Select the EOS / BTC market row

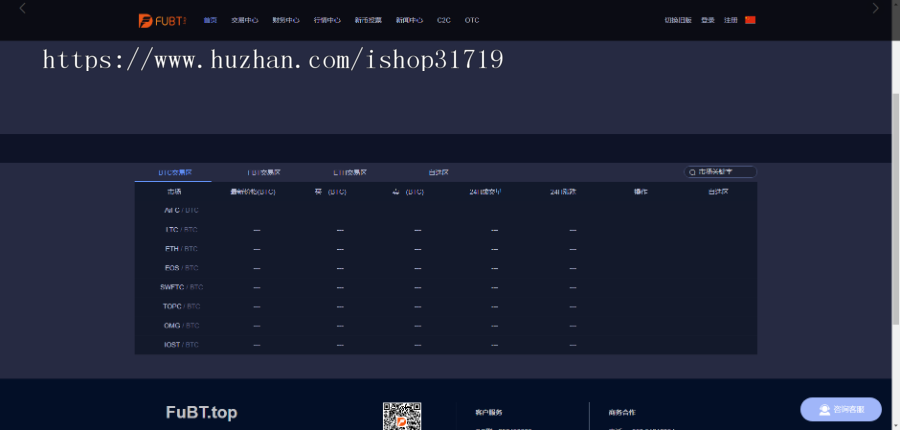pyautogui.click(x=445, y=268)
